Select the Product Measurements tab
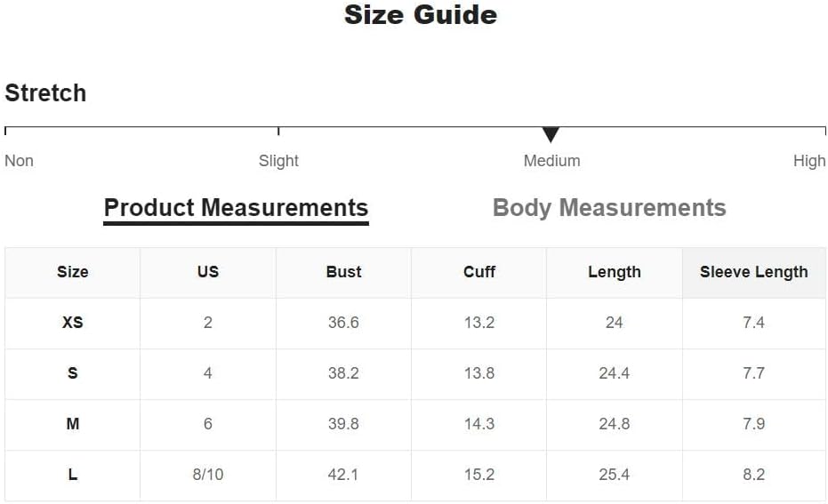This screenshot has height=504, width=828. (236, 209)
